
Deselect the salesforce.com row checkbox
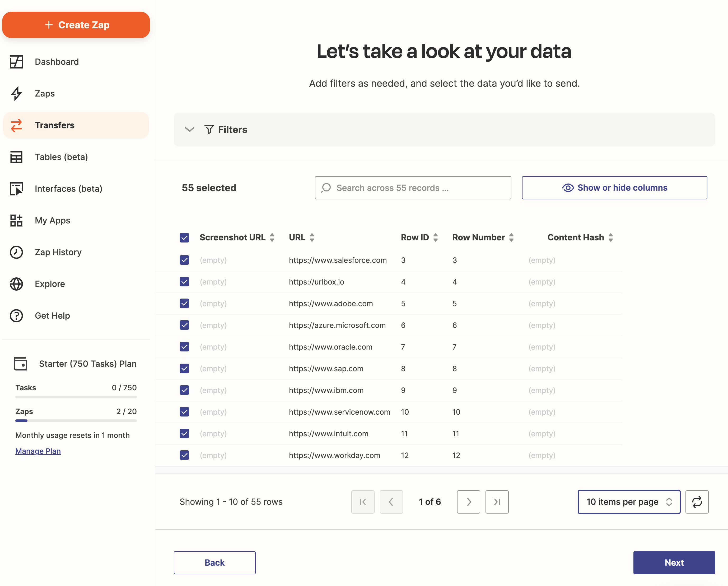pyautogui.click(x=184, y=260)
